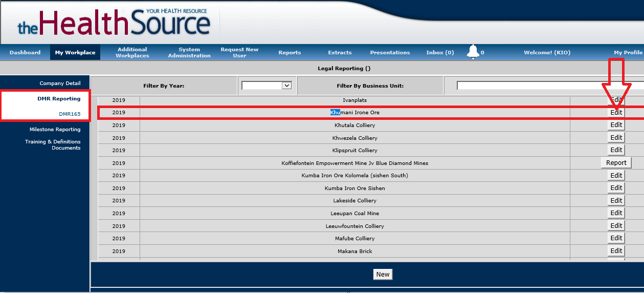
Task: Open Request New User page
Action: point(239,52)
